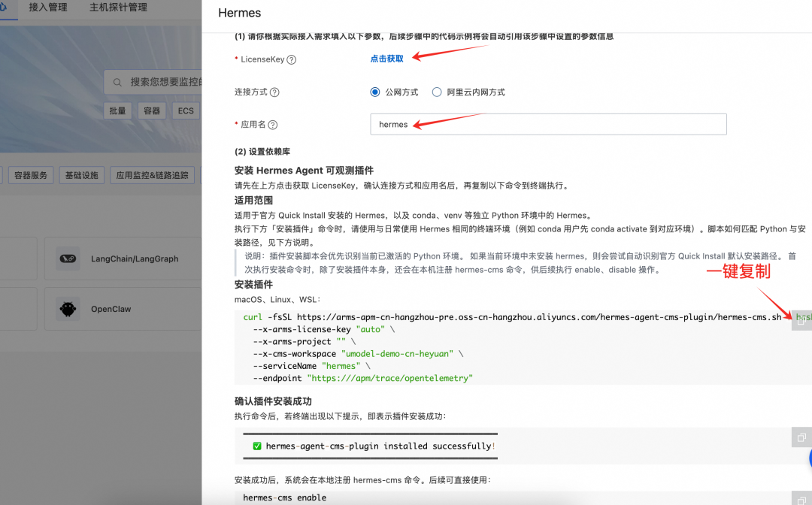Select the 应用监控&链路追踪 category
812x505 pixels.
(x=152, y=174)
